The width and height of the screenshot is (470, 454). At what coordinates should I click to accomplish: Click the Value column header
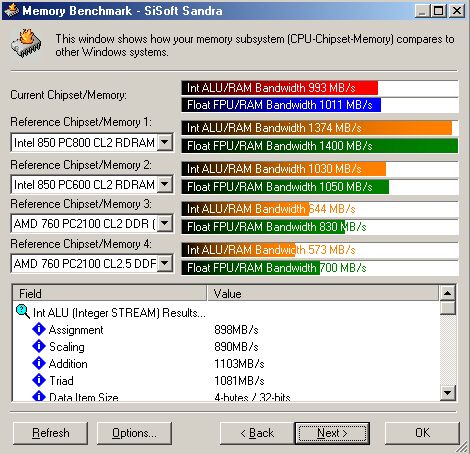(323, 293)
